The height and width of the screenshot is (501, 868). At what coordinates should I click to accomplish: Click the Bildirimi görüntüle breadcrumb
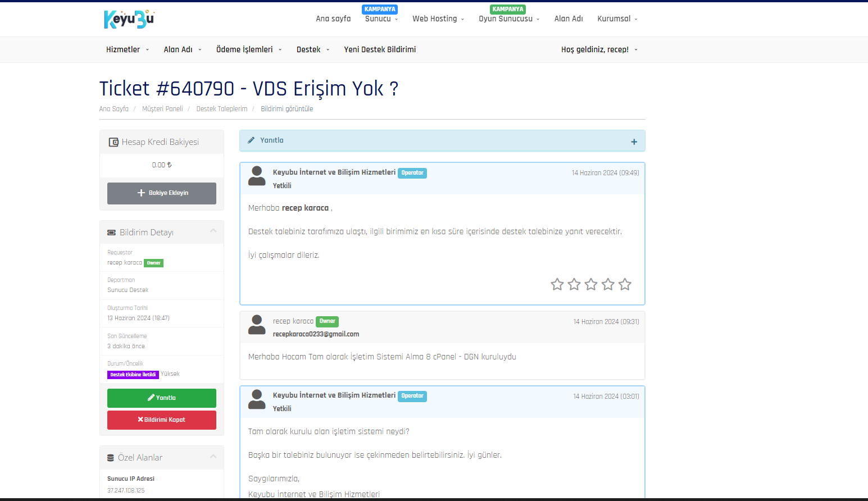287,109
